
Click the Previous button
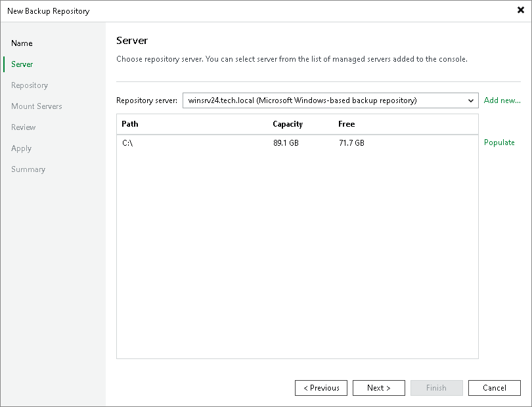(x=321, y=388)
